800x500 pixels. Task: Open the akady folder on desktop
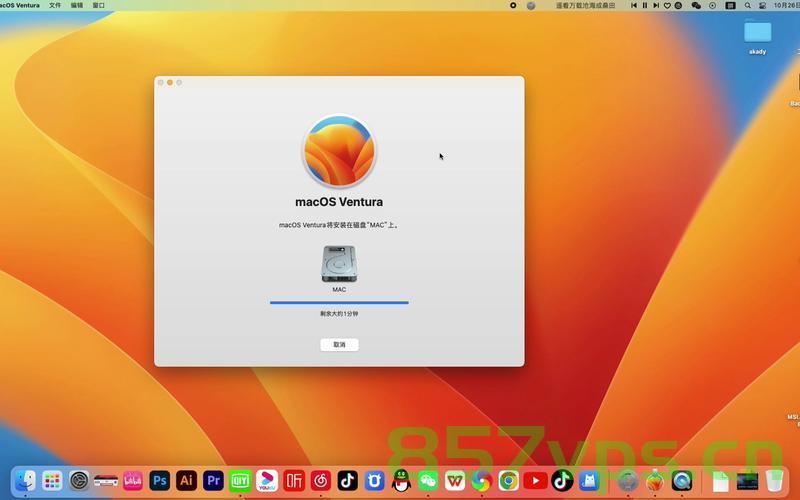758,36
